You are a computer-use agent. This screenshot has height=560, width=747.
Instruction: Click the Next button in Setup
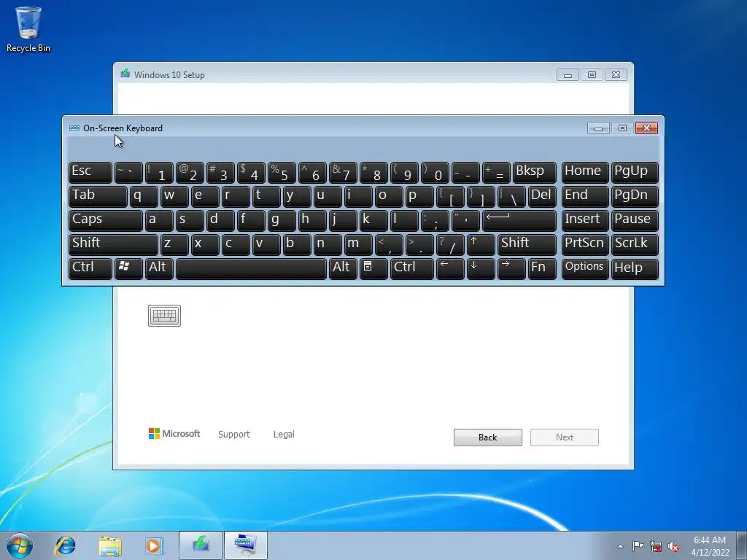565,437
